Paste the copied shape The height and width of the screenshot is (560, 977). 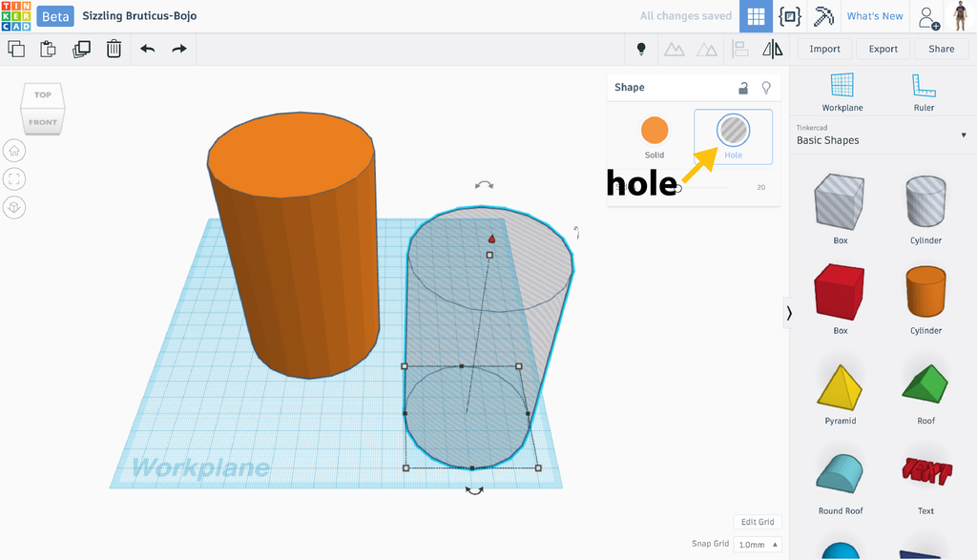tap(48, 49)
